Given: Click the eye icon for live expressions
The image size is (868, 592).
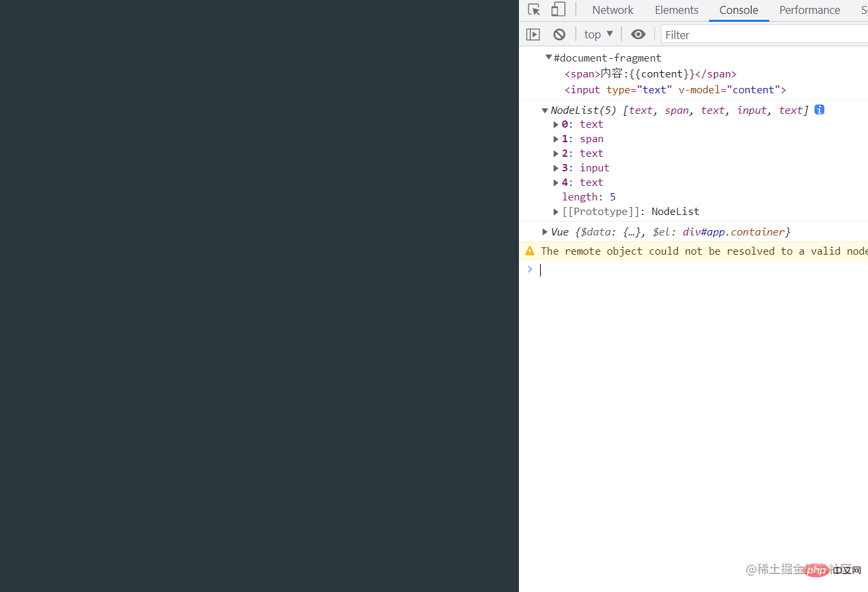Looking at the screenshot, I should pos(638,34).
